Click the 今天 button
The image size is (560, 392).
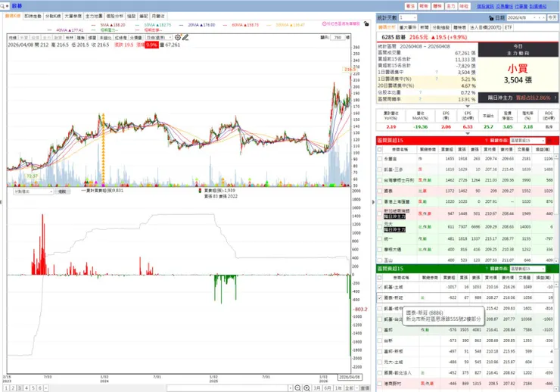[x=552, y=17]
